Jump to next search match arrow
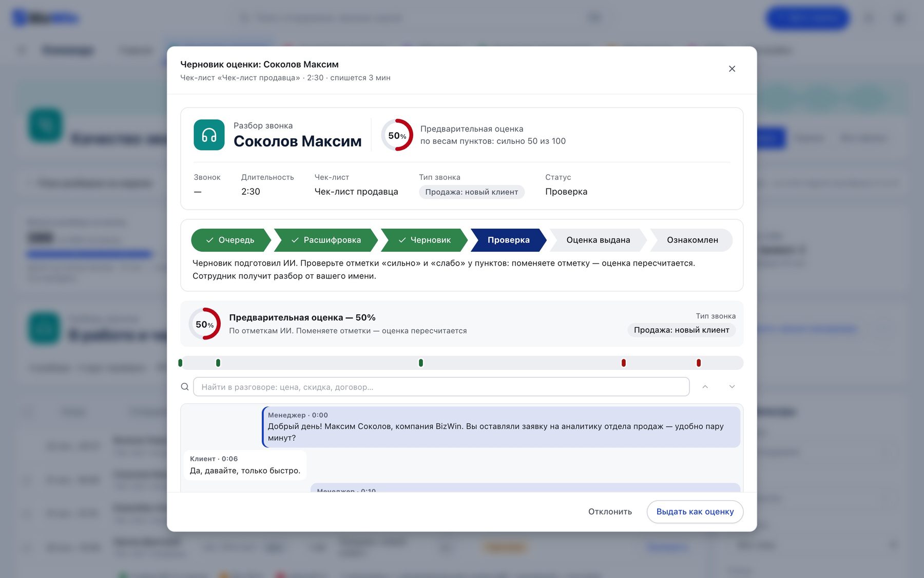 (732, 387)
